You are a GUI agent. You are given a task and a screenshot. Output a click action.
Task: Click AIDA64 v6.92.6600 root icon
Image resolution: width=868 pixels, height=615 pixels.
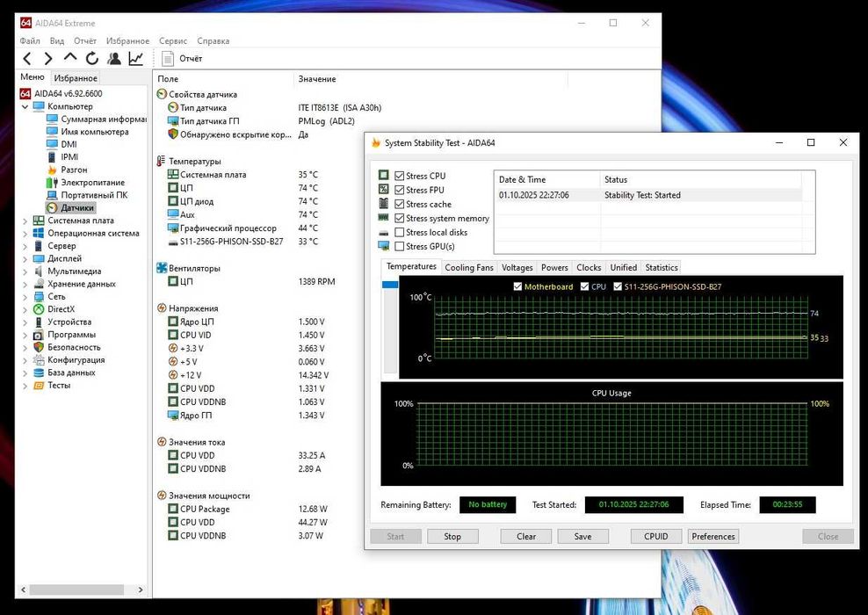(25, 93)
